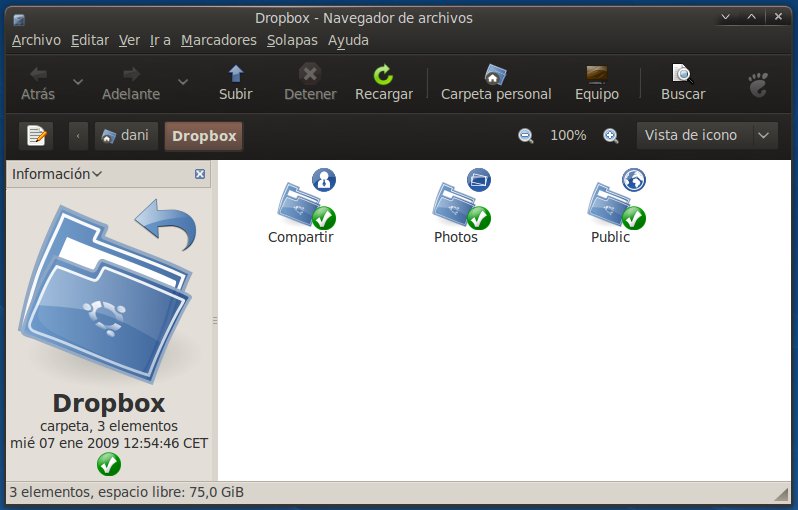Image resolution: width=798 pixels, height=510 pixels.
Task: Navigate to the dani home path button
Action: (x=126, y=136)
